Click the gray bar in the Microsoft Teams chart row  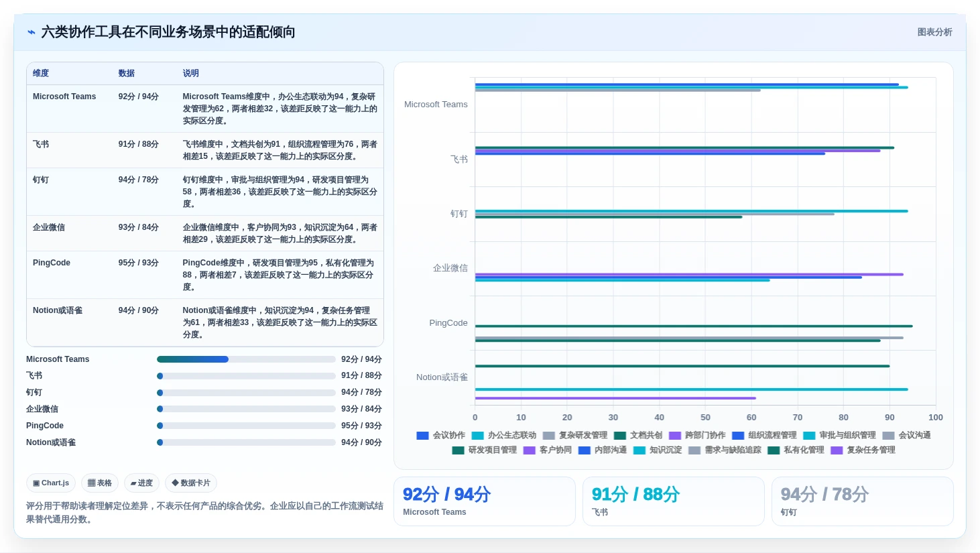[618, 90]
